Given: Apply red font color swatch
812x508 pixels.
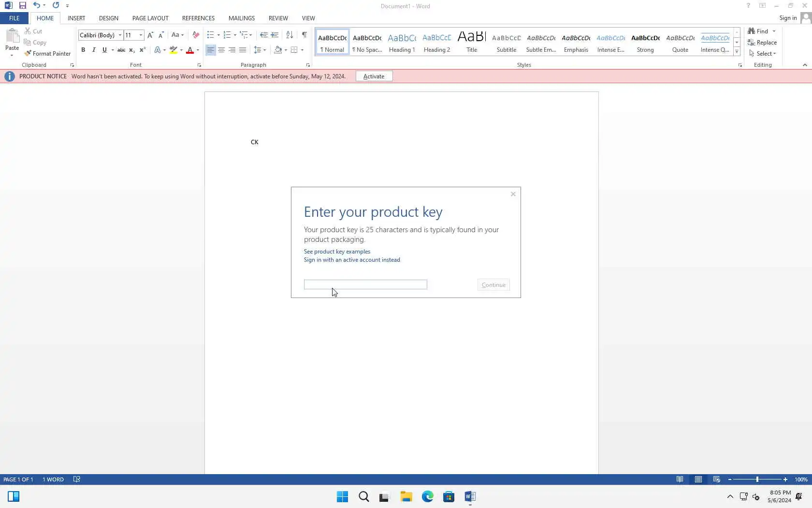Looking at the screenshot, I should (190, 50).
